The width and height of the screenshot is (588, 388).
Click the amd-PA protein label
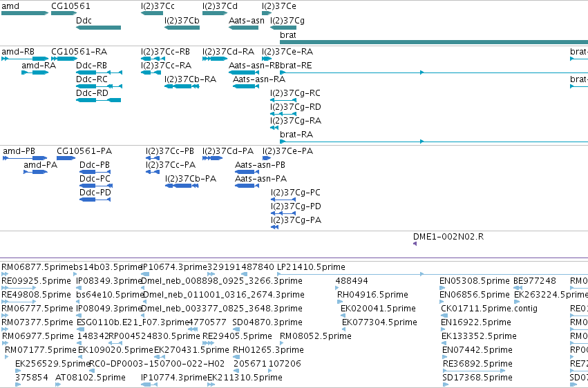pyautogui.click(x=41, y=165)
